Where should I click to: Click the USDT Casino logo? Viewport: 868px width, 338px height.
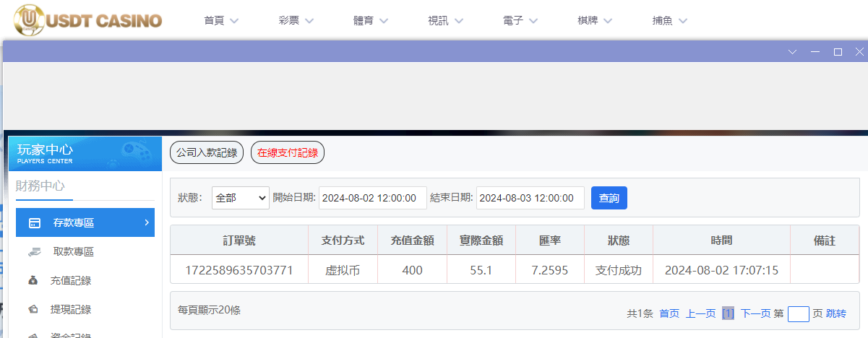(x=88, y=20)
